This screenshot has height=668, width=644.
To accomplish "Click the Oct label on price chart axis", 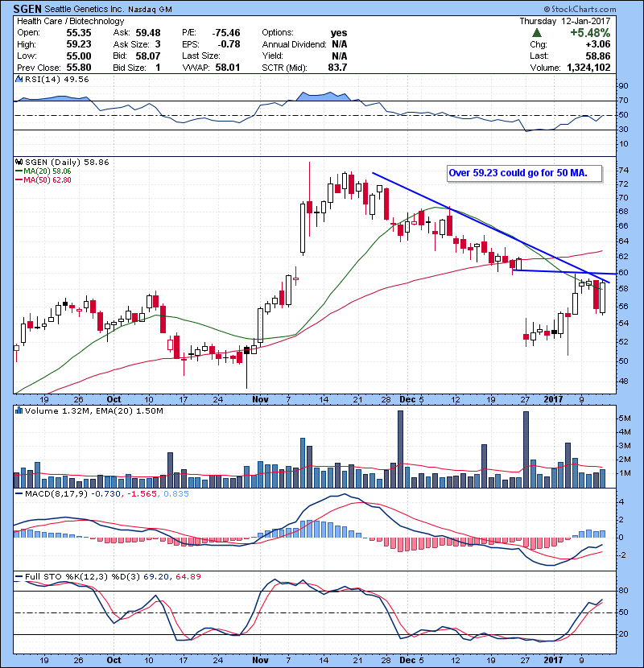I will coord(114,400).
